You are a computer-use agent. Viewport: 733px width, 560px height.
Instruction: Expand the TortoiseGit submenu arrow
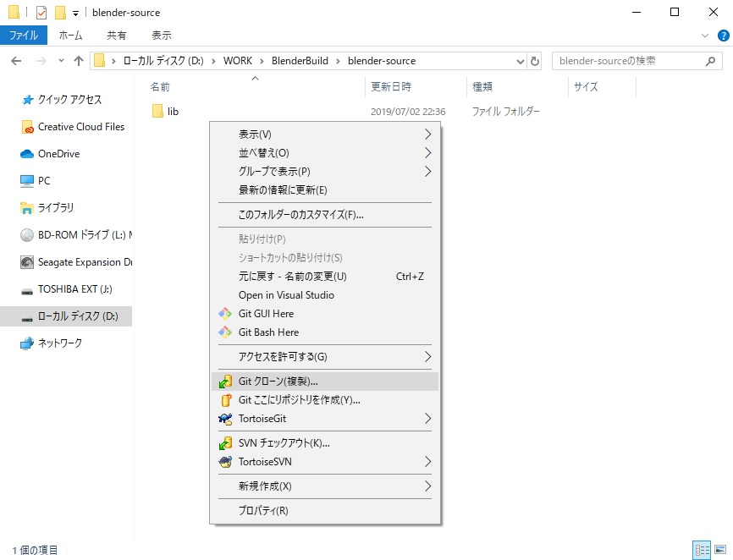click(x=427, y=419)
